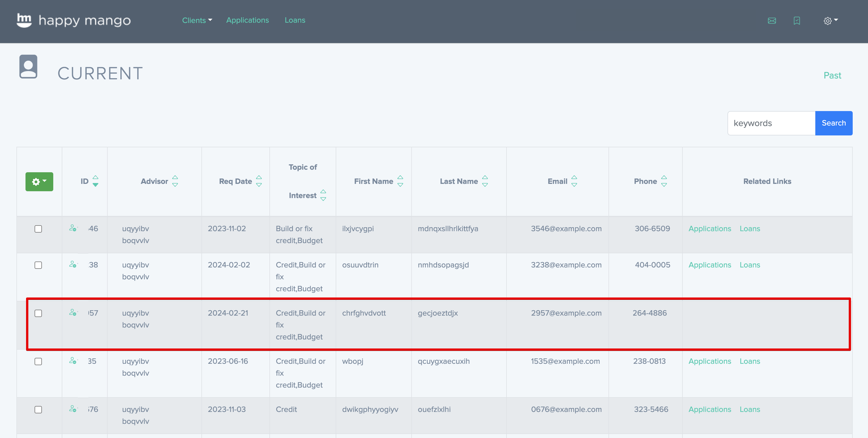Screen dimensions: 868x438
Task: Open the green gear bulk actions dropdown
Action: pyautogui.click(x=39, y=182)
